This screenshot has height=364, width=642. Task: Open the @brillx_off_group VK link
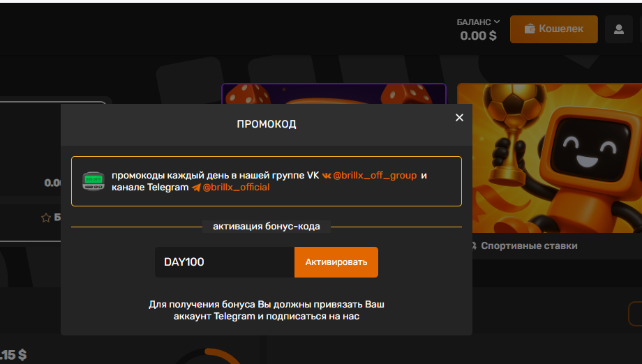(x=375, y=176)
